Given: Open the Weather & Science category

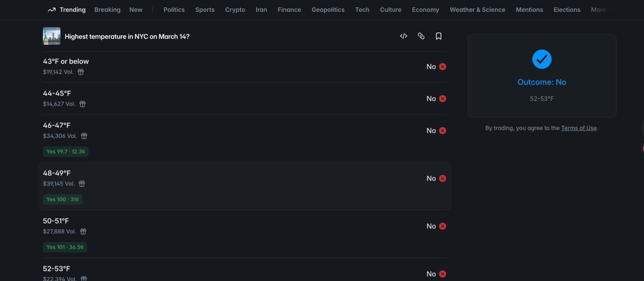Looking at the screenshot, I should tap(478, 10).
